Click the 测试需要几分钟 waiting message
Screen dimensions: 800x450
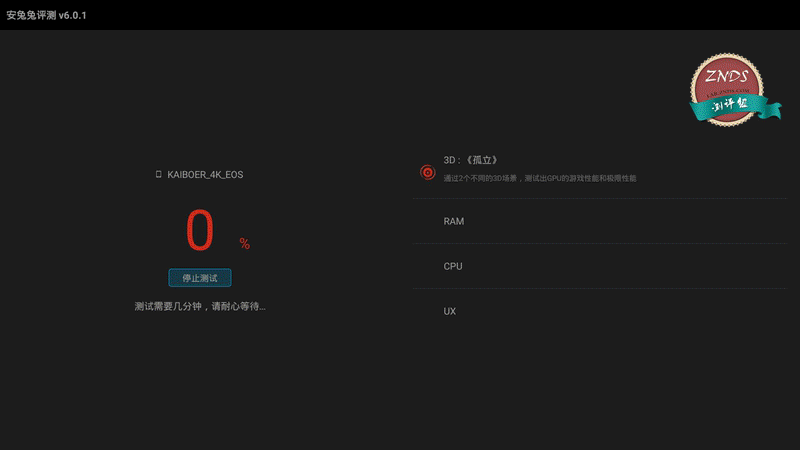(x=200, y=306)
